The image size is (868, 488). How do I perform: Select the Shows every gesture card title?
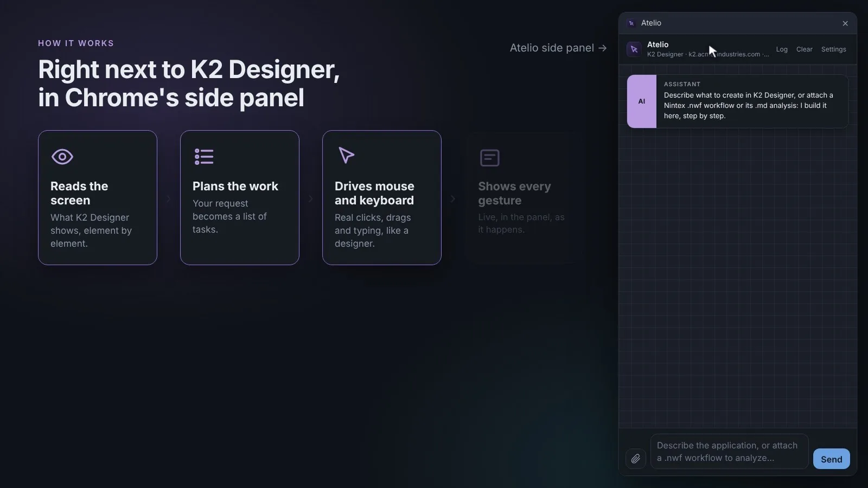514,193
